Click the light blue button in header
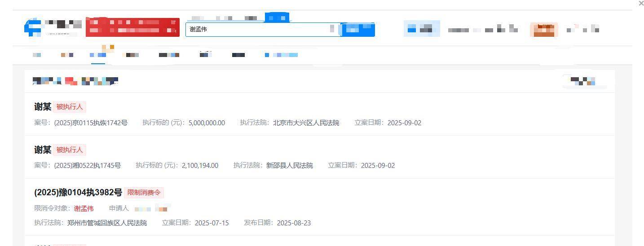 click(421, 29)
